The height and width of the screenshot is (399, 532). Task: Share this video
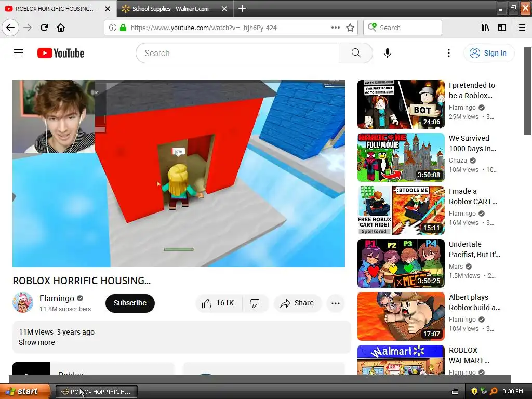(297, 303)
